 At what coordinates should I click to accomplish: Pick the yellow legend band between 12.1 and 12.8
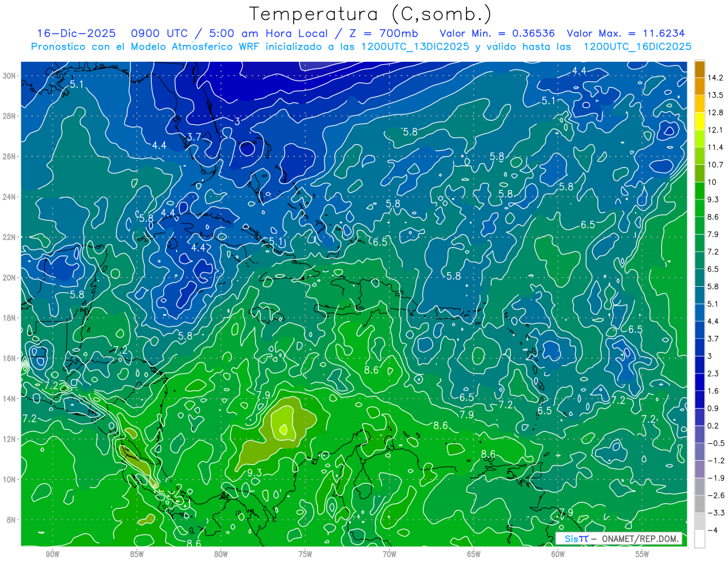(699, 121)
